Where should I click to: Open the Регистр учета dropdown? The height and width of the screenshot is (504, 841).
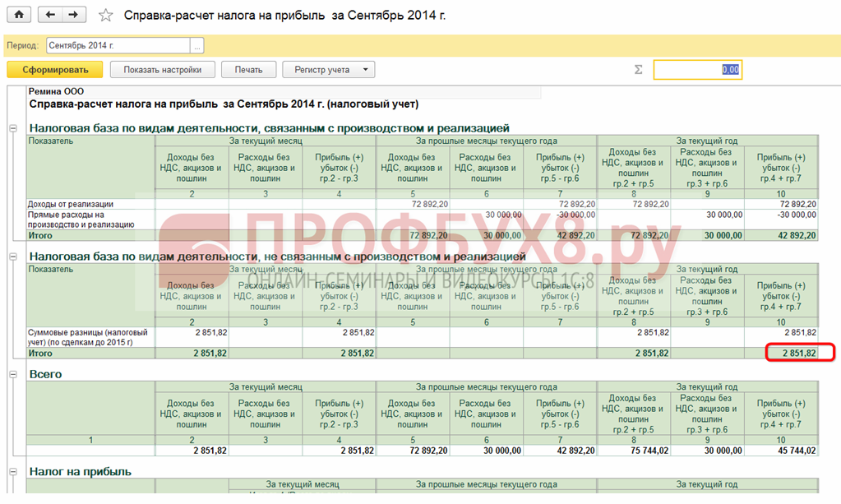pyautogui.click(x=328, y=70)
